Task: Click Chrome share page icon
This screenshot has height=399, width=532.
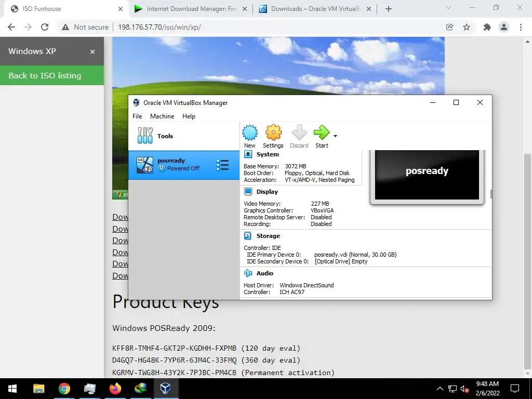Action: point(449,27)
